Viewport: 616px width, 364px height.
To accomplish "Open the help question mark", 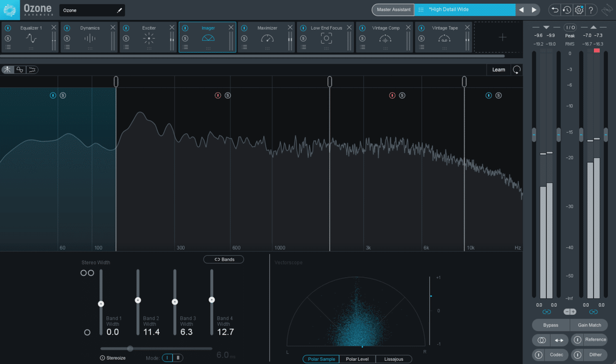I will pyautogui.click(x=591, y=10).
